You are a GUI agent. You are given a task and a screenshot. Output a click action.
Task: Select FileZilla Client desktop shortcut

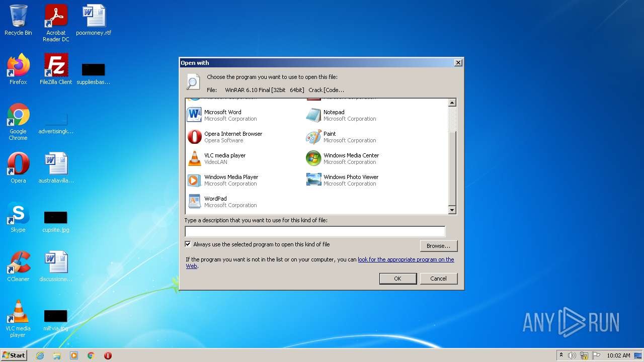click(x=56, y=69)
